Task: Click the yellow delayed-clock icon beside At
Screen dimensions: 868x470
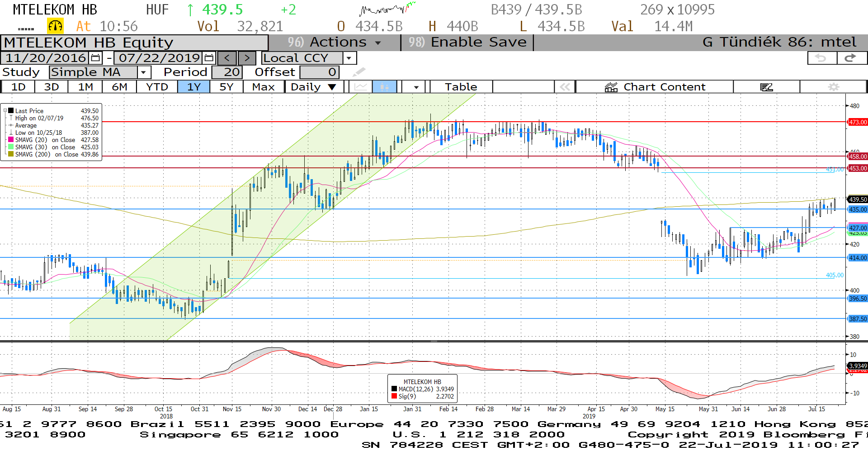Action: (x=56, y=26)
